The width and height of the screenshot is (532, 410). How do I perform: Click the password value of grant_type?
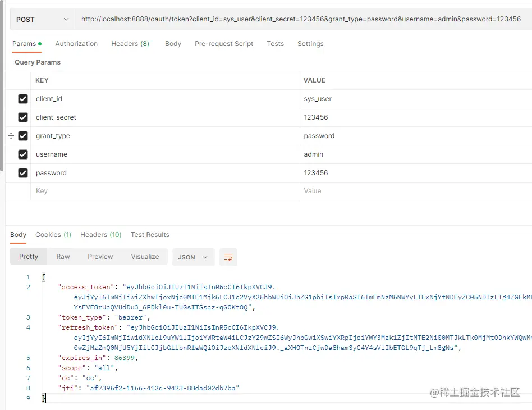[x=415, y=136]
